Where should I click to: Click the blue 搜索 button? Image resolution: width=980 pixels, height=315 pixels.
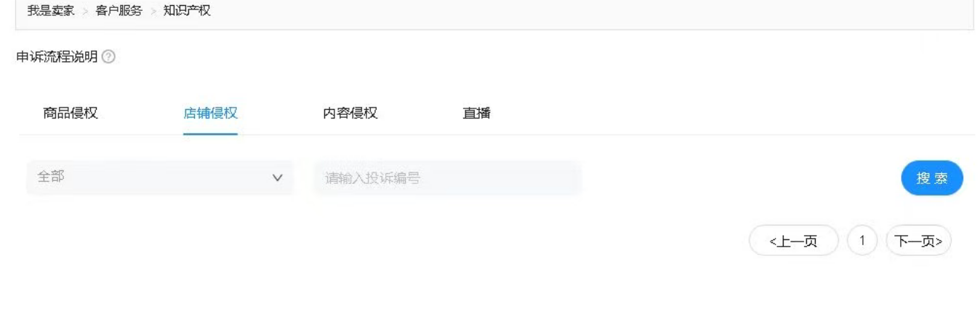[x=932, y=178]
